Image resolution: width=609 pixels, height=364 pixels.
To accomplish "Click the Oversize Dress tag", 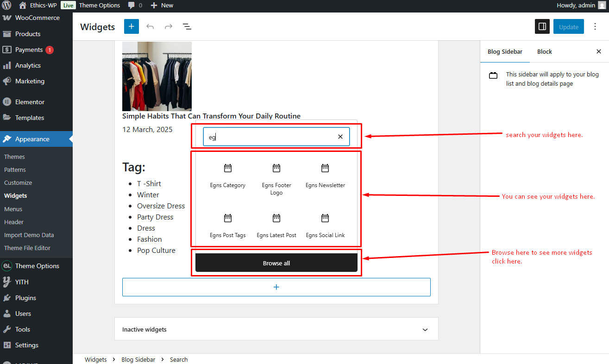I will (x=161, y=206).
